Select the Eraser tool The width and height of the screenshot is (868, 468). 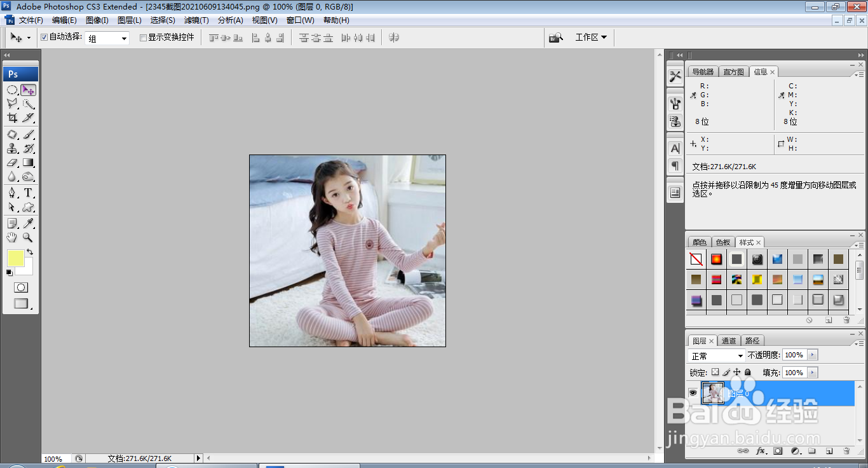12,163
